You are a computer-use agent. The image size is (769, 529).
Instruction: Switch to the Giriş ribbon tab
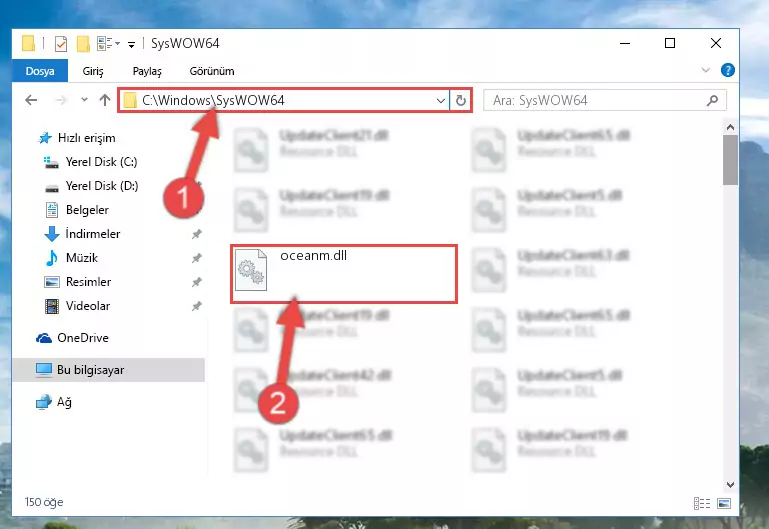point(93,71)
